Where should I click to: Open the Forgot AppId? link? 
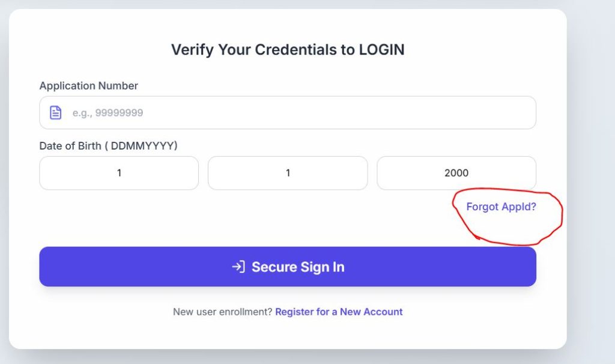501,207
